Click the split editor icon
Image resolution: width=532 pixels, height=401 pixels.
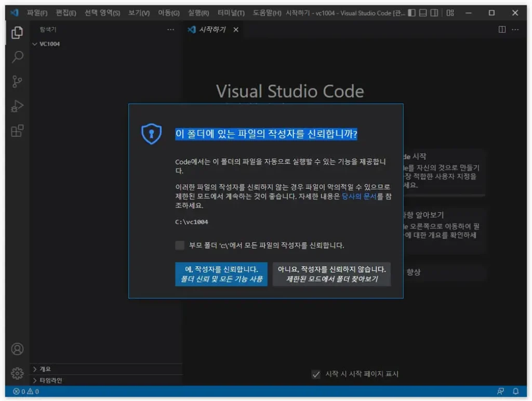click(x=502, y=30)
